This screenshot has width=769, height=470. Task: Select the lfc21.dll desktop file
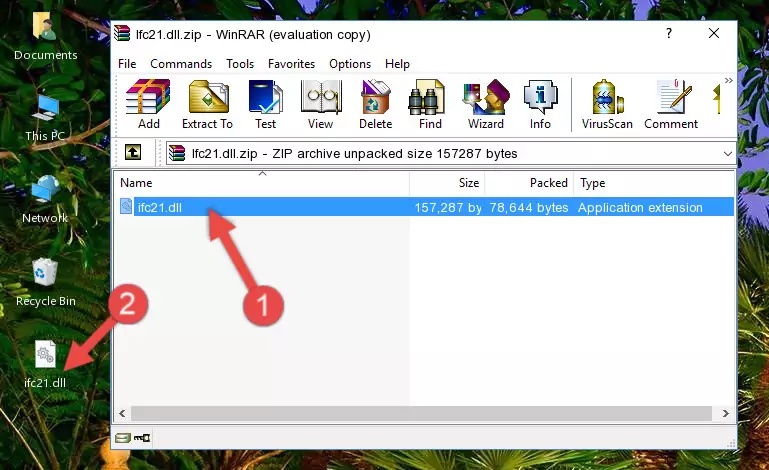pos(45,365)
